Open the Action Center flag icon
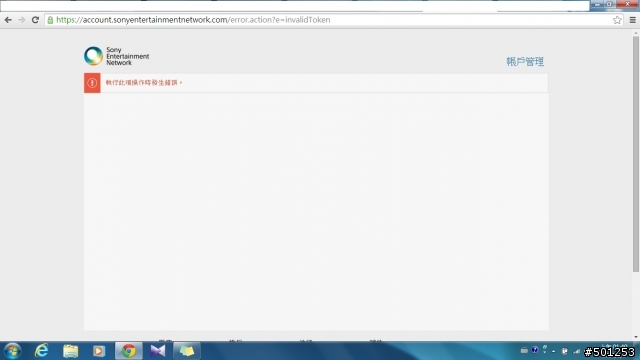 [565, 351]
